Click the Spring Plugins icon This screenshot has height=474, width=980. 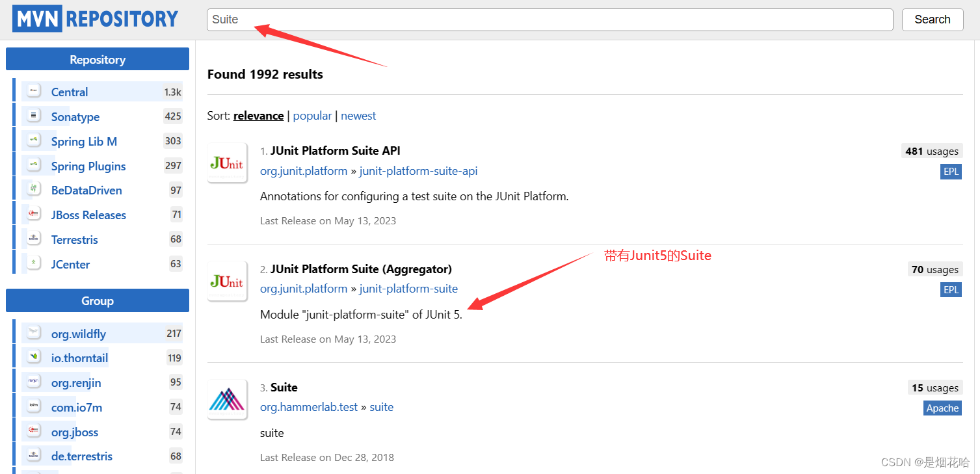point(34,166)
